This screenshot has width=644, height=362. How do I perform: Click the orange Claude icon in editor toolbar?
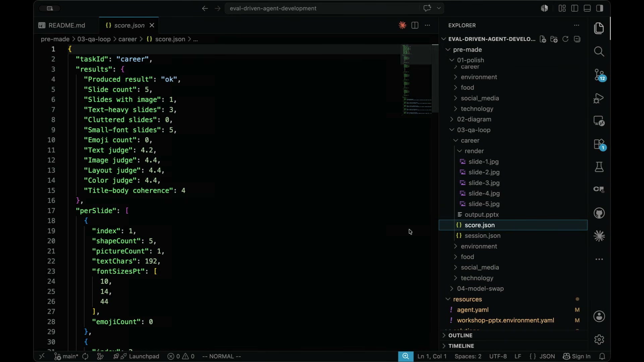coord(402,25)
